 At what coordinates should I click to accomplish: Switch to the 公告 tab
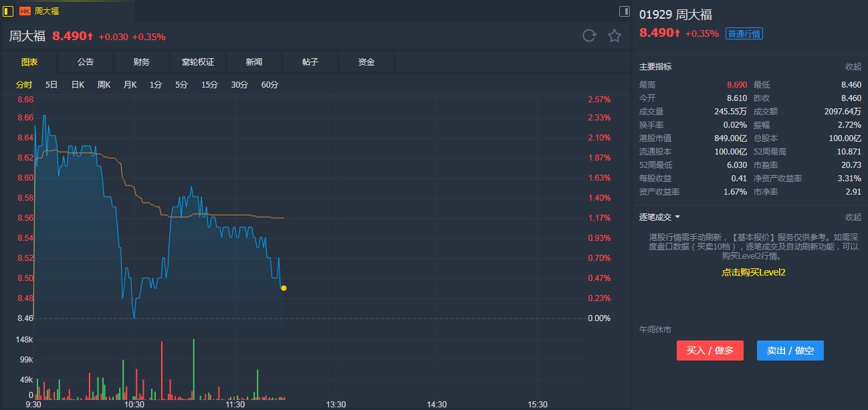click(86, 62)
